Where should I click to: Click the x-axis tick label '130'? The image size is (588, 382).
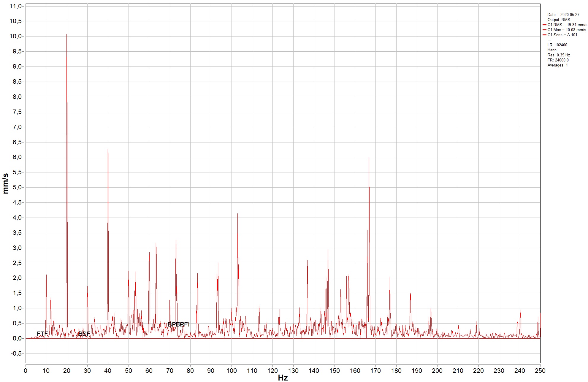(293, 370)
